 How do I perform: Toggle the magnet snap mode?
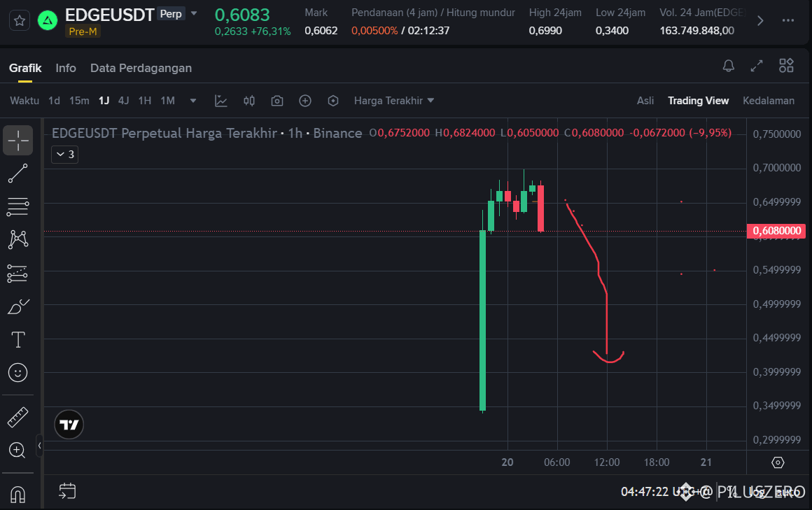coord(18,495)
